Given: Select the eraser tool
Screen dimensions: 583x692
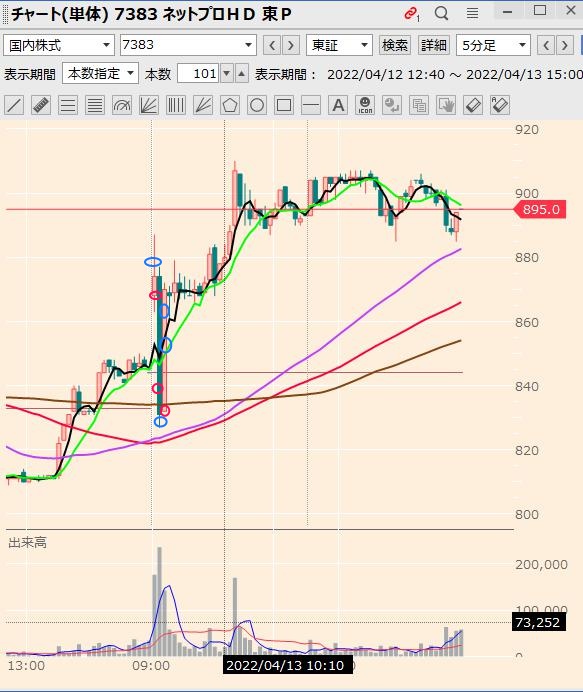Looking at the screenshot, I should pyautogui.click(x=473, y=105).
